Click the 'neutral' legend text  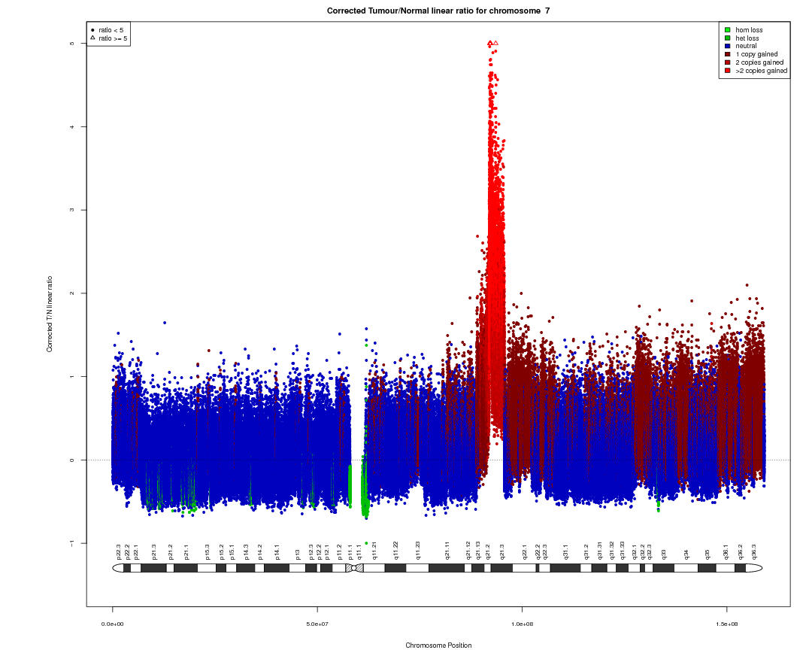tap(747, 46)
